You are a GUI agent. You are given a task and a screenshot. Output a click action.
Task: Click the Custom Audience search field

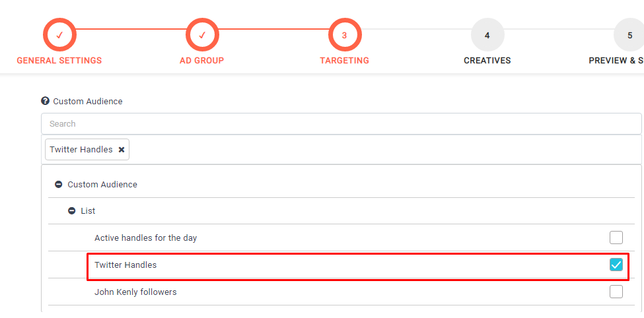click(x=341, y=123)
